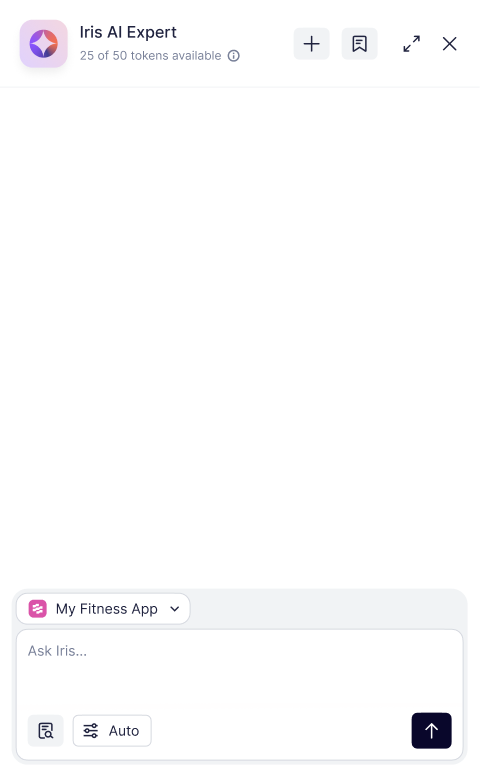Open the My Fitness App selector

coord(103,609)
